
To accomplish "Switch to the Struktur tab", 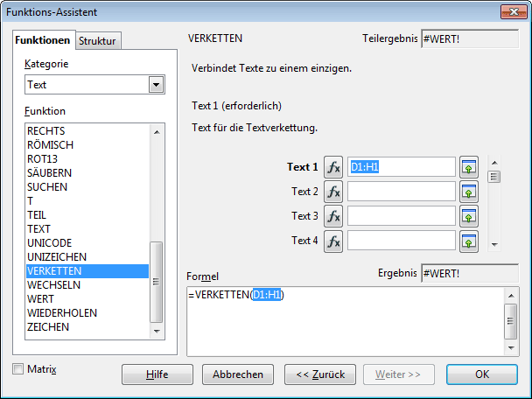I will click(x=98, y=40).
